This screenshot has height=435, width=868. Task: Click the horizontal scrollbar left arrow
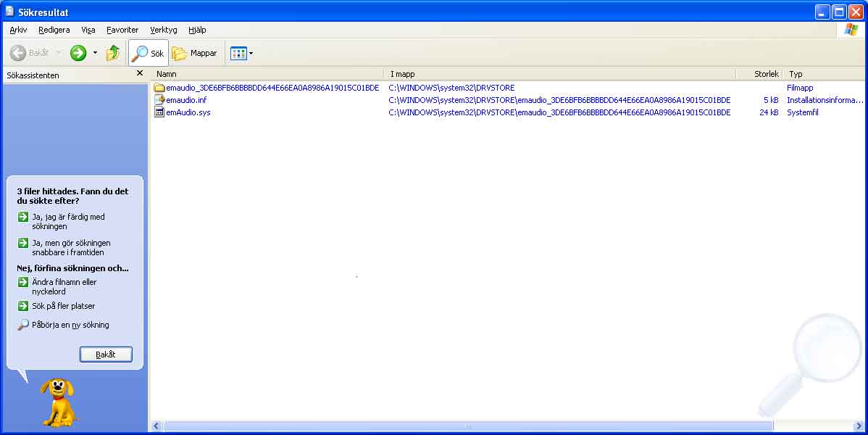click(156, 426)
